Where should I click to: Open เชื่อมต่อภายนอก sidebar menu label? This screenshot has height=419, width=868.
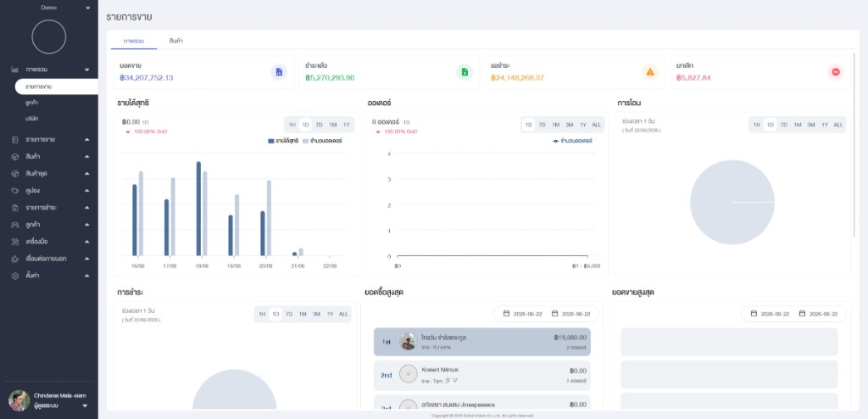pyautogui.click(x=46, y=259)
